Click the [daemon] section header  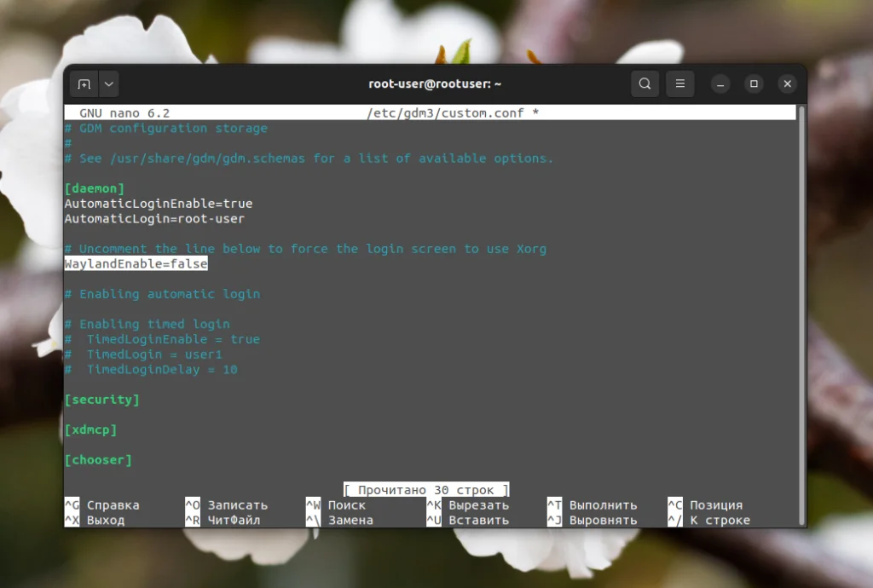coord(95,188)
